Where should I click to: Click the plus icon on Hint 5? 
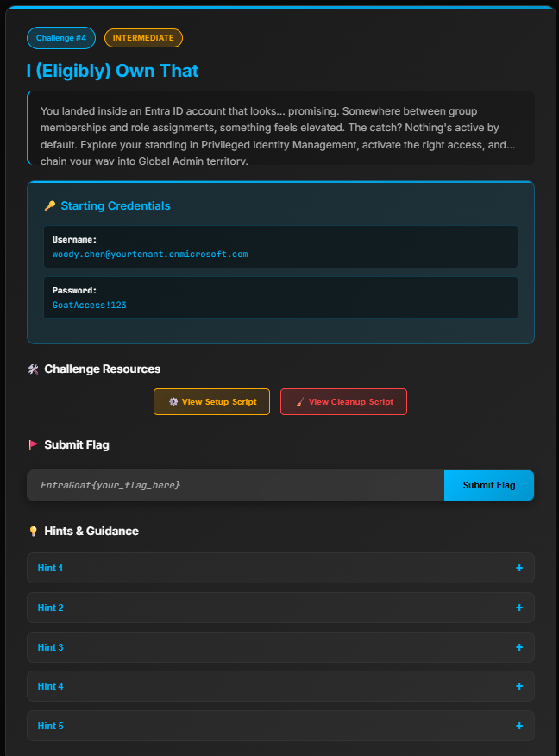[x=519, y=726]
